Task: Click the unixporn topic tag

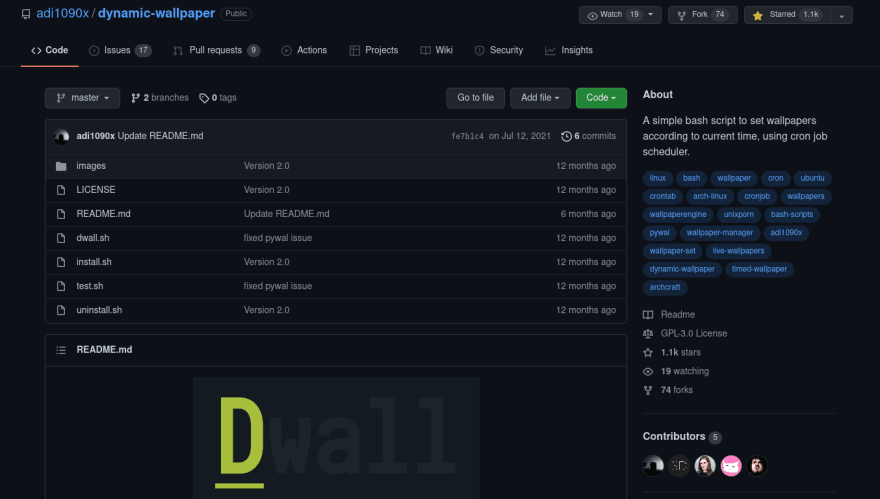Action: pyautogui.click(x=739, y=214)
